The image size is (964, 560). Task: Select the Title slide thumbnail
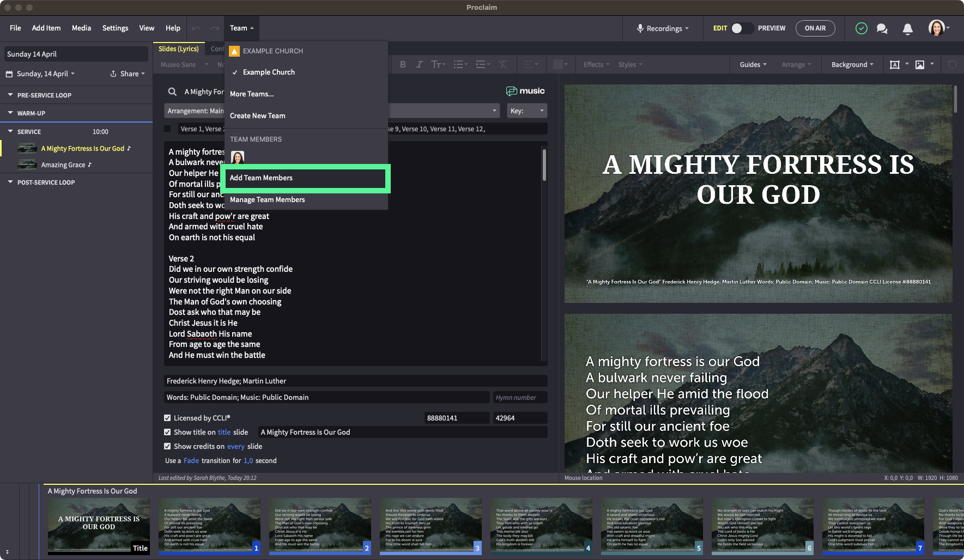[x=99, y=526]
